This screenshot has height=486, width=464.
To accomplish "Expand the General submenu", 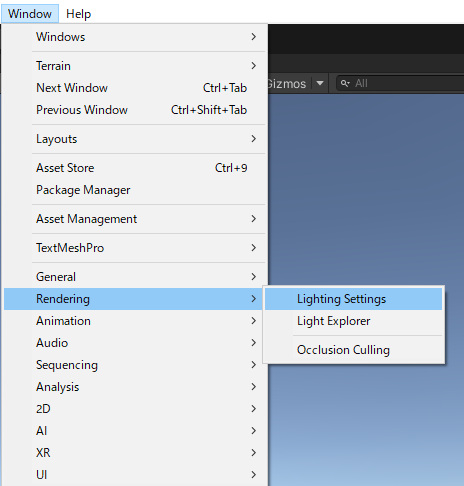I will (134, 277).
